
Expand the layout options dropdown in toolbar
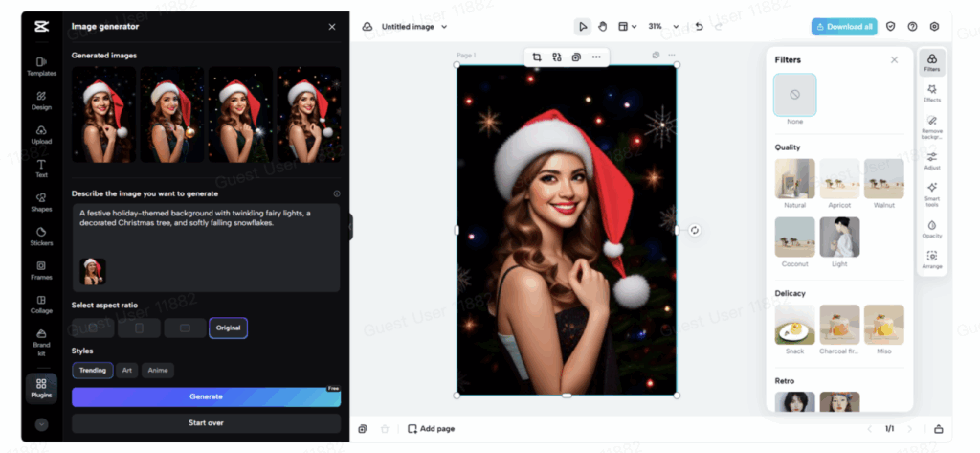coord(628,27)
